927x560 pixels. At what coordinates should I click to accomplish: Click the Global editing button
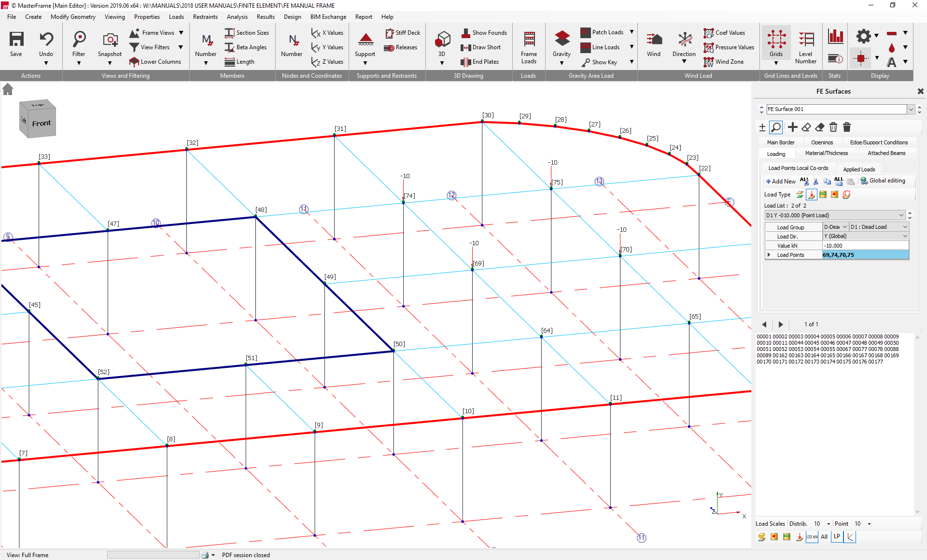coord(883,181)
